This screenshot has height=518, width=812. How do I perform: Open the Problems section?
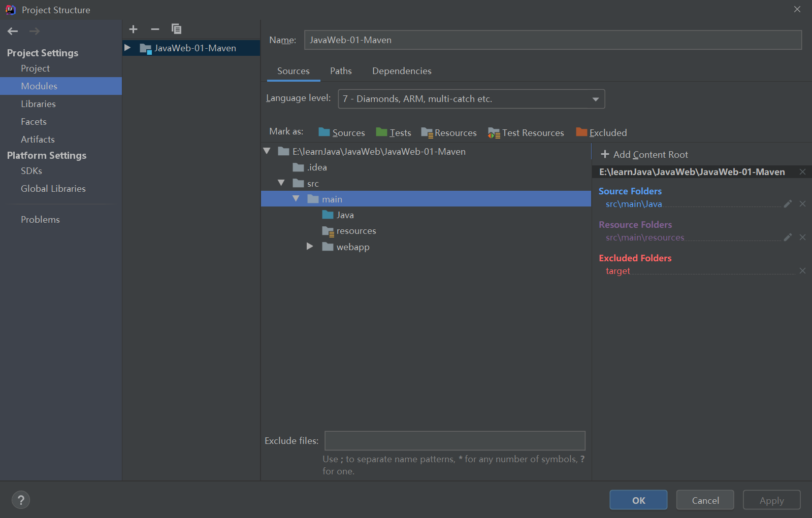(x=40, y=220)
